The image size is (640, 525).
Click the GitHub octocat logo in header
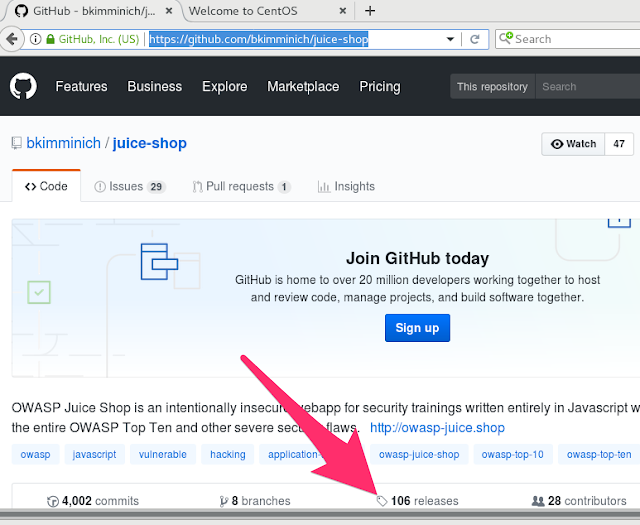23,86
